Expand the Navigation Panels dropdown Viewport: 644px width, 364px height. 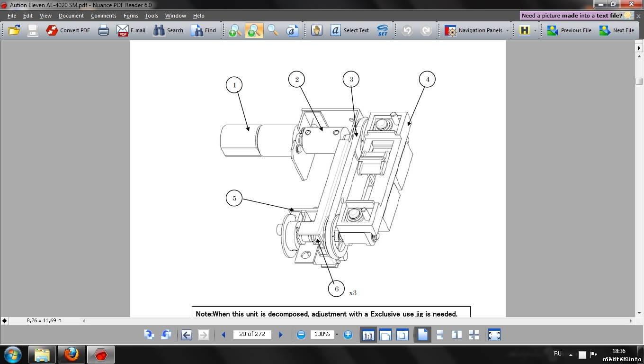tap(507, 30)
